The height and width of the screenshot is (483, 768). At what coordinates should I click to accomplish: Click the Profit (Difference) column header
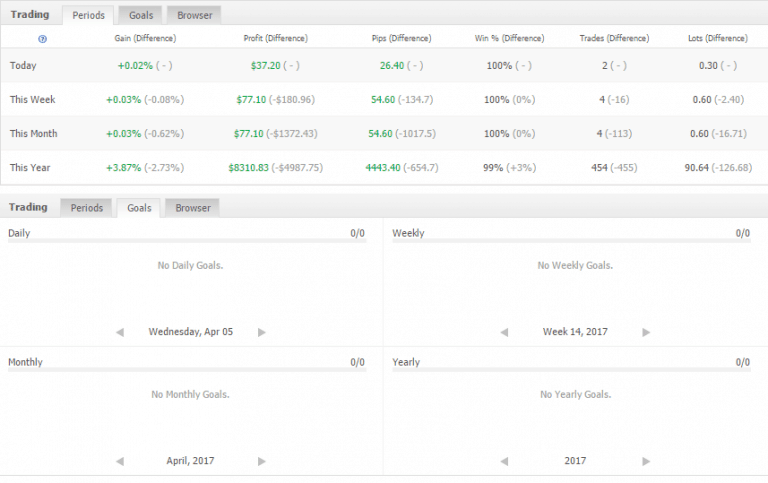[275, 38]
